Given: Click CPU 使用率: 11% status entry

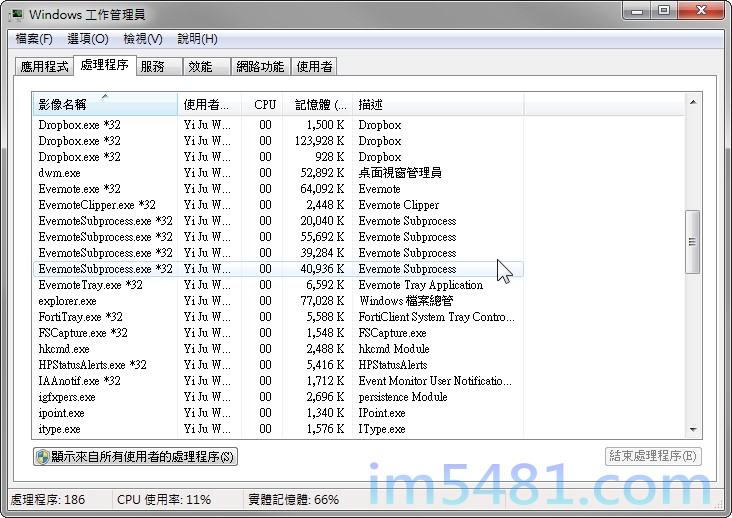Looking at the screenshot, I should [x=164, y=500].
